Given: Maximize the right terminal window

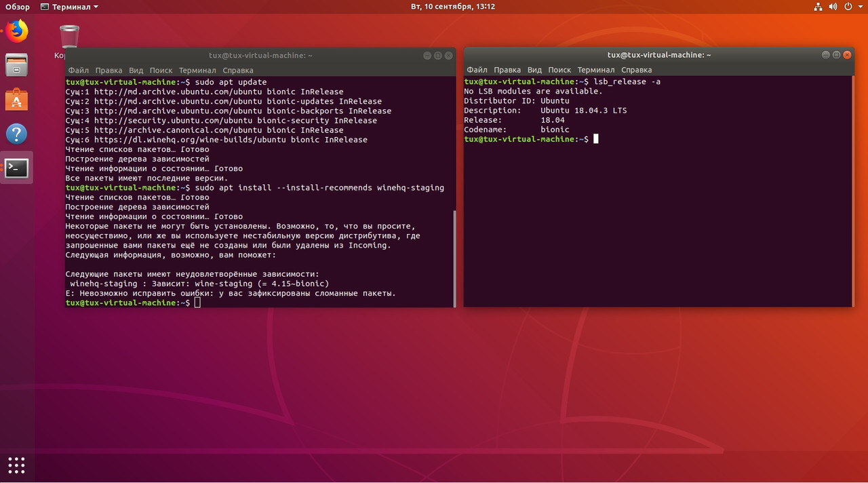Looking at the screenshot, I should coord(836,55).
